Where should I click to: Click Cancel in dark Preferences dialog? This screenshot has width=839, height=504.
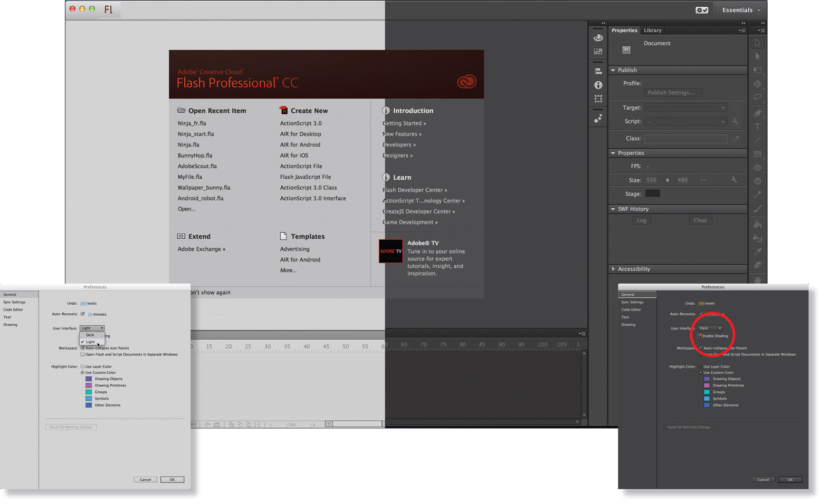coord(763,480)
